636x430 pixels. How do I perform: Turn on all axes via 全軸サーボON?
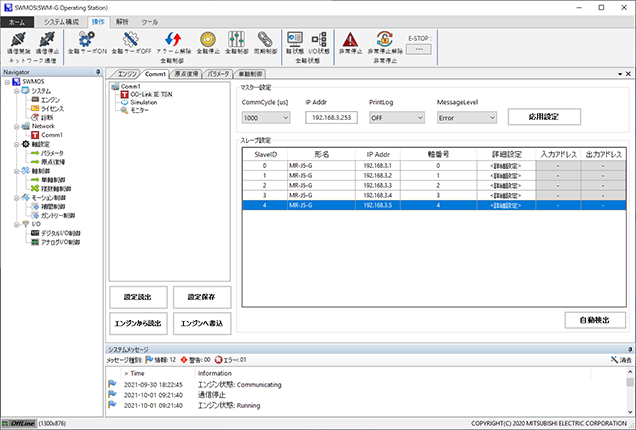point(87,43)
